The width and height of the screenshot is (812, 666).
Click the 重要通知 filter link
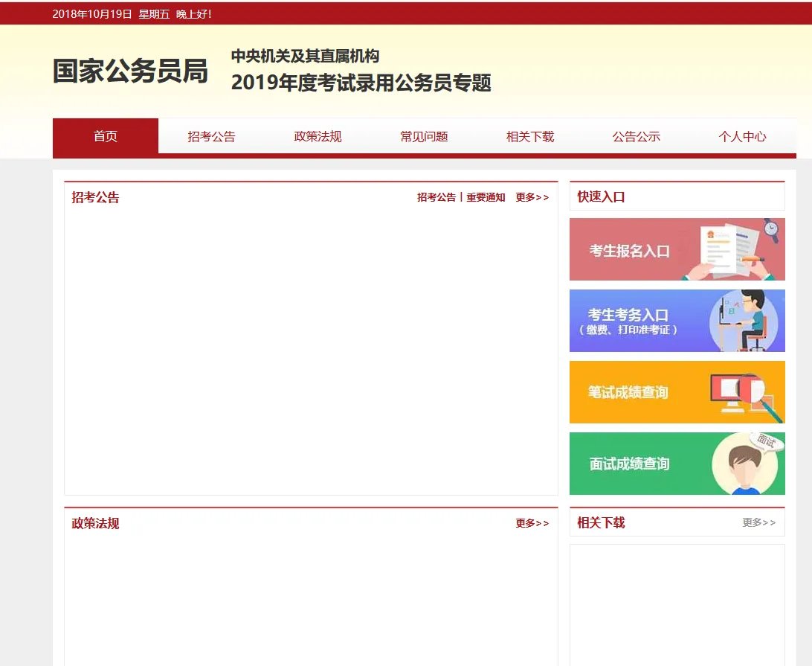[x=486, y=197]
